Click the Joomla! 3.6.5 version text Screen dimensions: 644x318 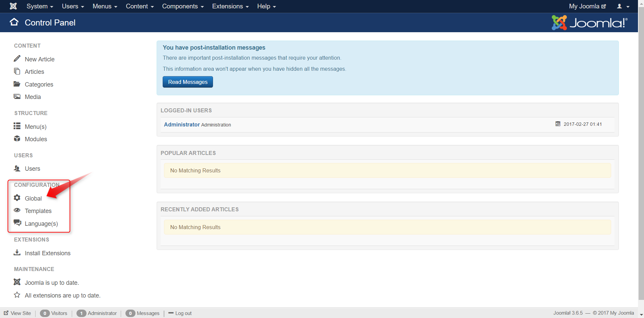pos(568,313)
